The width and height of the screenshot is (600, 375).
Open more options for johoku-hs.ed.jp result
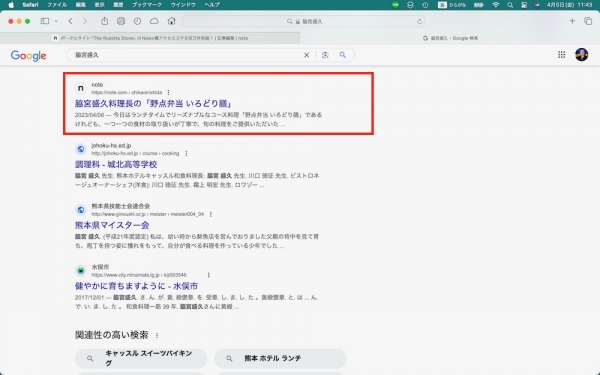click(x=186, y=153)
